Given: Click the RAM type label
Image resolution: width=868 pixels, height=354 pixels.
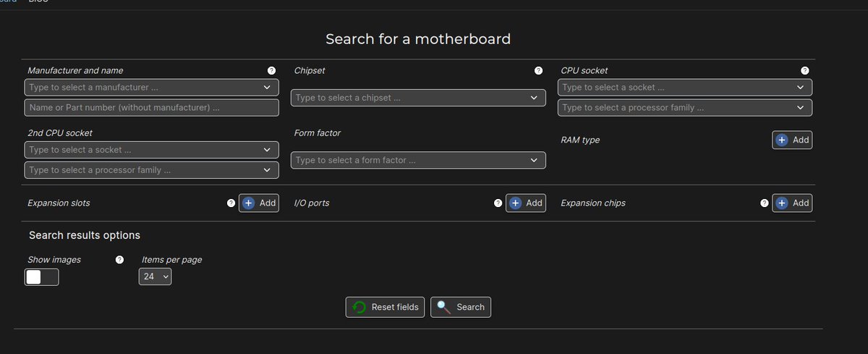Looking at the screenshot, I should tap(580, 140).
